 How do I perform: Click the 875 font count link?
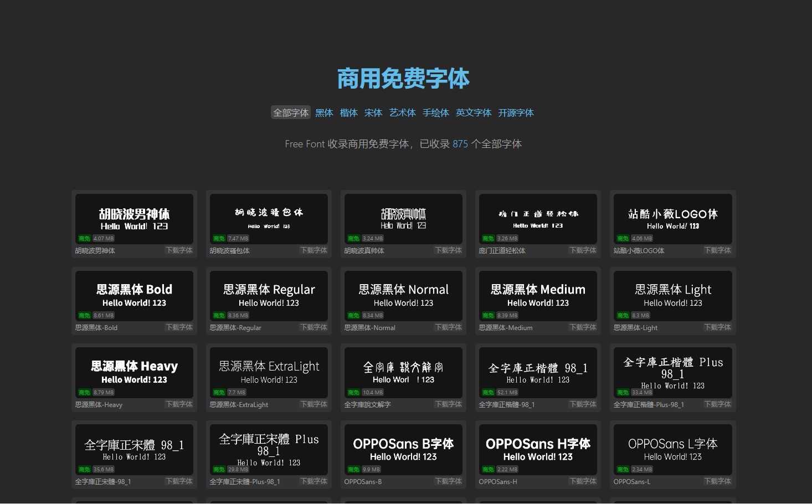tap(460, 144)
